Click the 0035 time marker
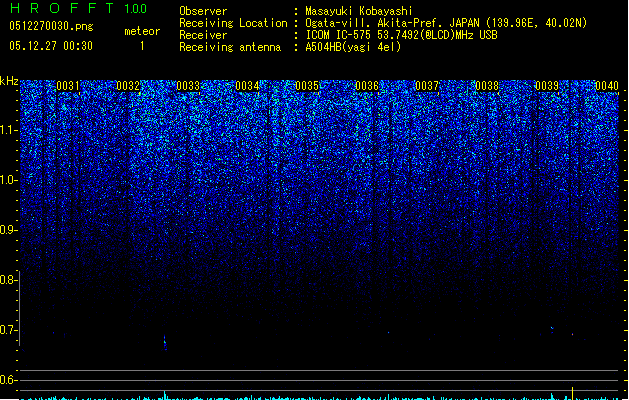The image size is (629, 400). tap(307, 86)
